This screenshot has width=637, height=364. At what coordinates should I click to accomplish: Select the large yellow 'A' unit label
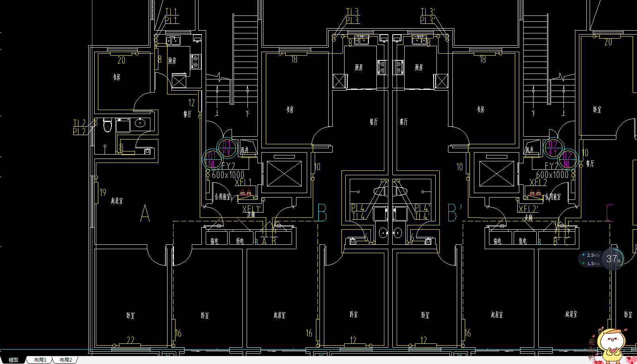pyautogui.click(x=145, y=213)
